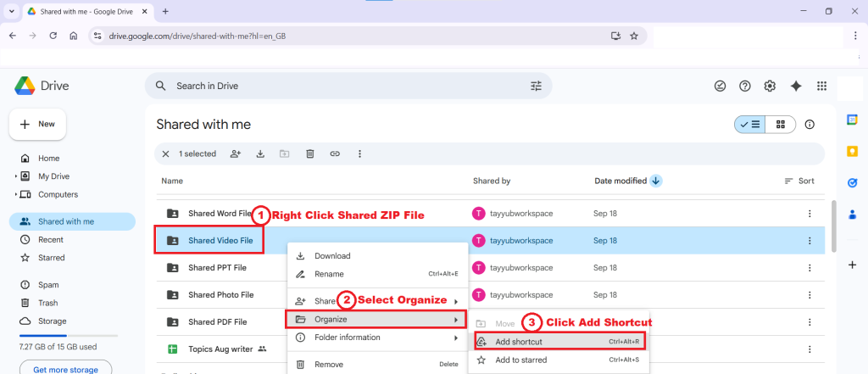The image size is (868, 374).
Task: Click the search filter options icon
Action: click(x=536, y=86)
